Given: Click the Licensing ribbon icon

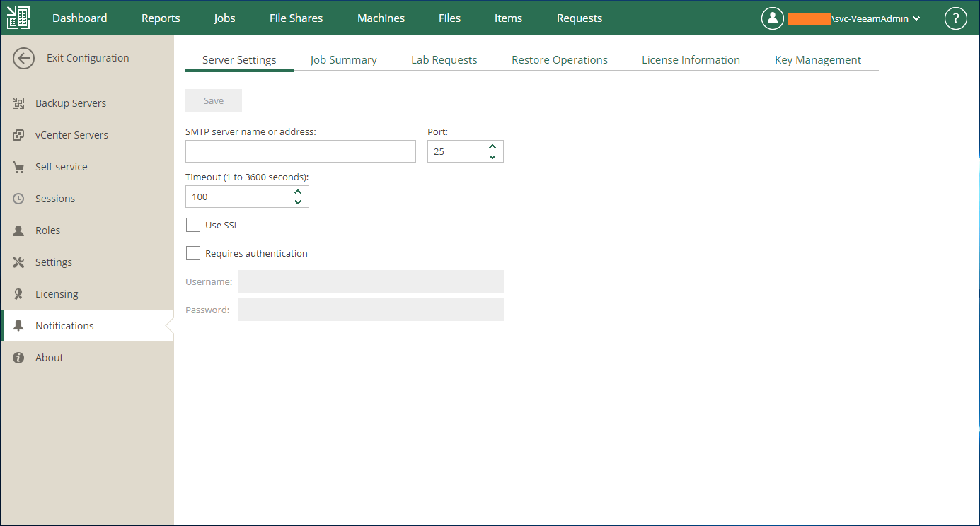Looking at the screenshot, I should coord(19,294).
